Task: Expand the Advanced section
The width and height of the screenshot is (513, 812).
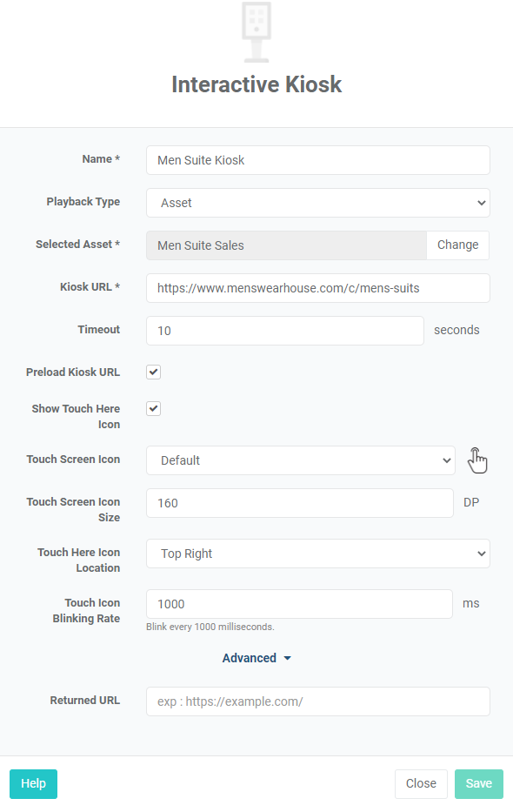Action: (x=256, y=658)
